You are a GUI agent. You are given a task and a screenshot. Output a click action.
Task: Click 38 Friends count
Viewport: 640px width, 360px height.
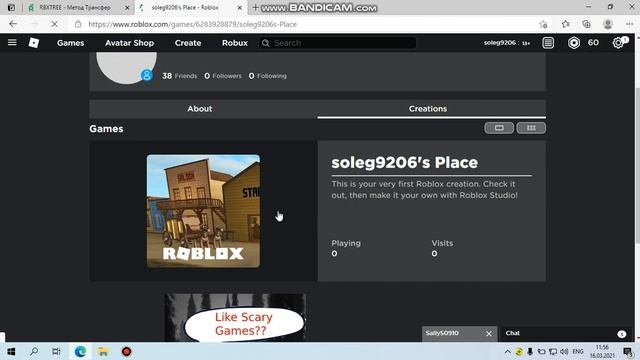179,76
